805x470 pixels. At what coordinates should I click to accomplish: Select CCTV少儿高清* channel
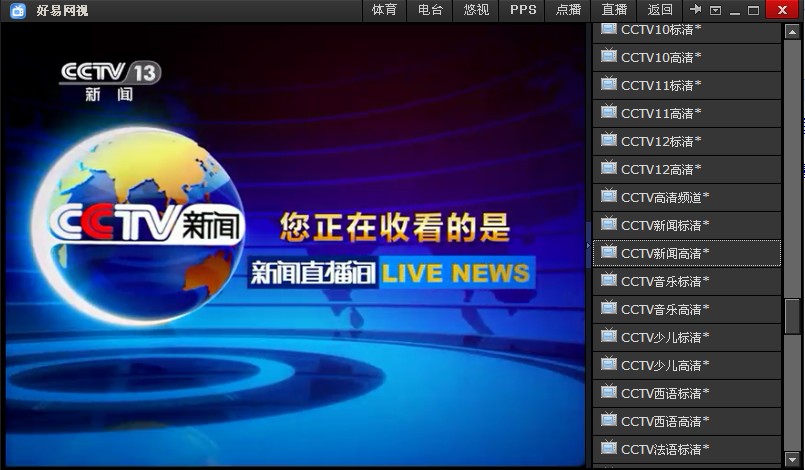click(x=687, y=365)
